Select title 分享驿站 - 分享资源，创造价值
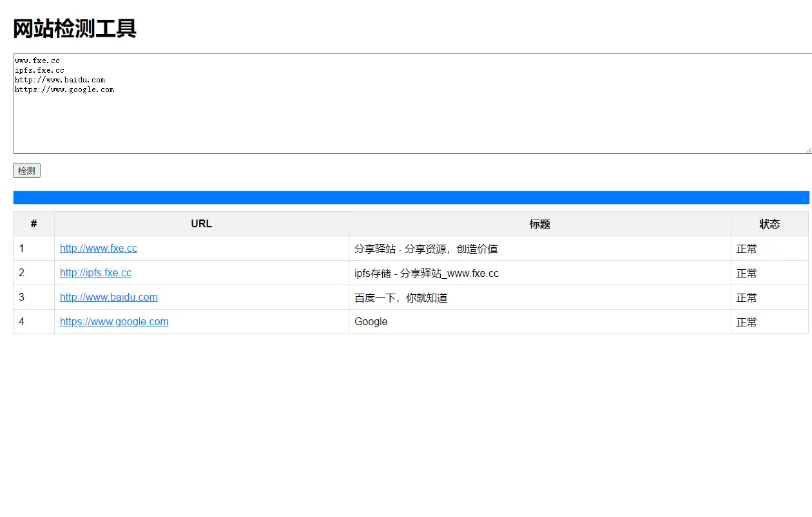The image size is (812, 517). [x=426, y=249]
